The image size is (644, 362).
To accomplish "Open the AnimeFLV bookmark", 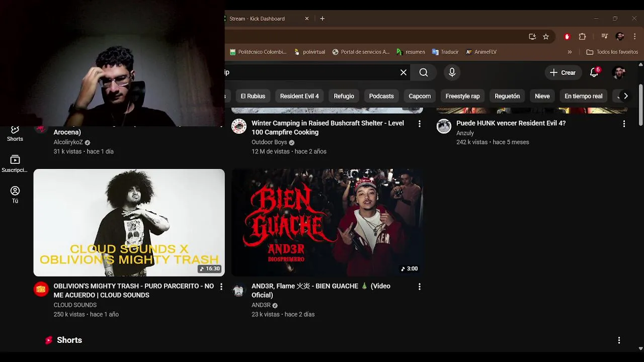I will (x=481, y=52).
